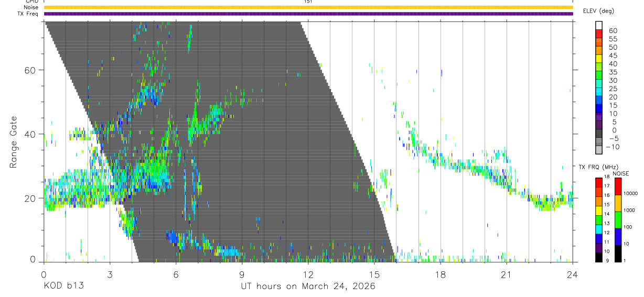
Task: Click the noise scale value "1000"
Action: point(629,210)
